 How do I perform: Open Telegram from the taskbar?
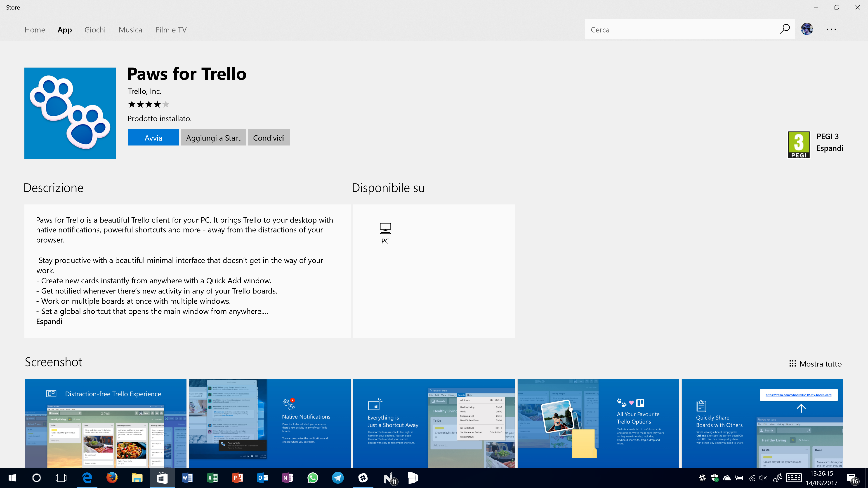[338, 478]
